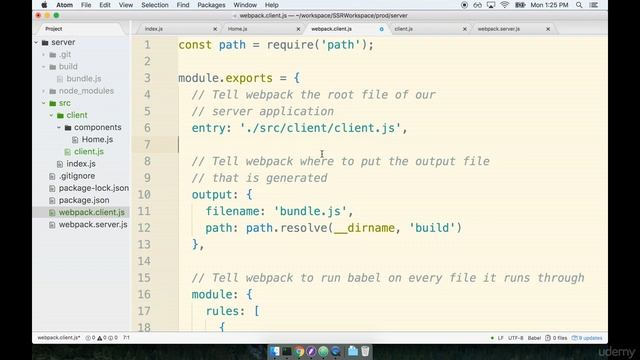640x360 pixels.
Task: Expand the node_modules folder
Action: point(44,91)
